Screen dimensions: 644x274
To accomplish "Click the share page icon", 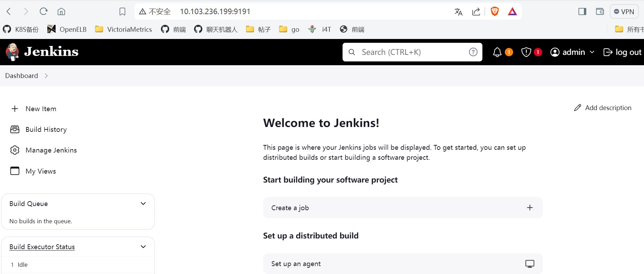I will pos(476,12).
